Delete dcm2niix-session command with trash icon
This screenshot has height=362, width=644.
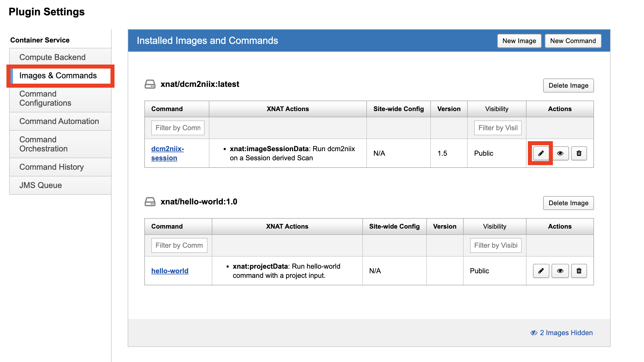(x=579, y=153)
